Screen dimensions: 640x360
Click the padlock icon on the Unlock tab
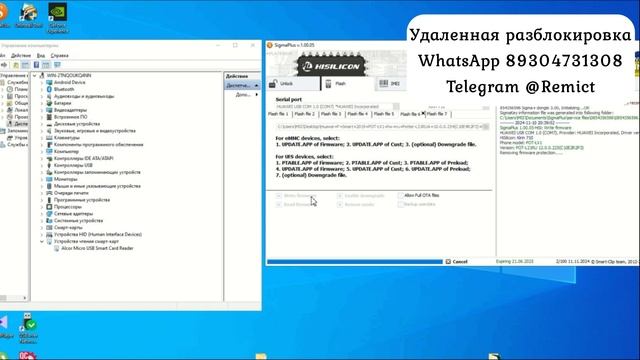click(273, 83)
